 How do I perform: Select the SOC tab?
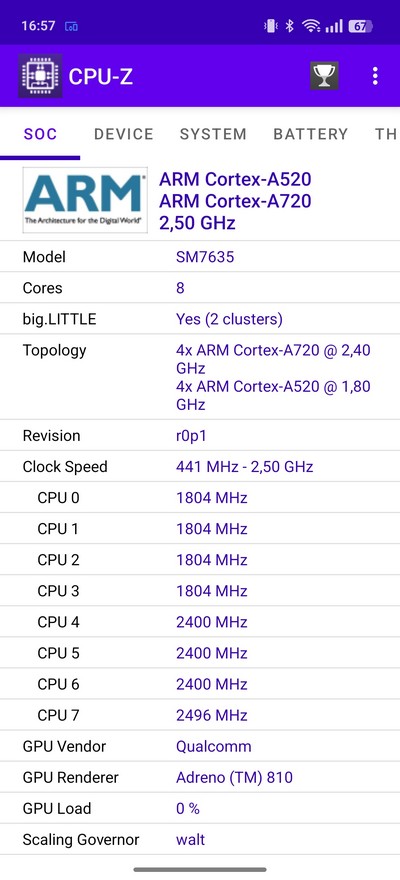point(40,134)
